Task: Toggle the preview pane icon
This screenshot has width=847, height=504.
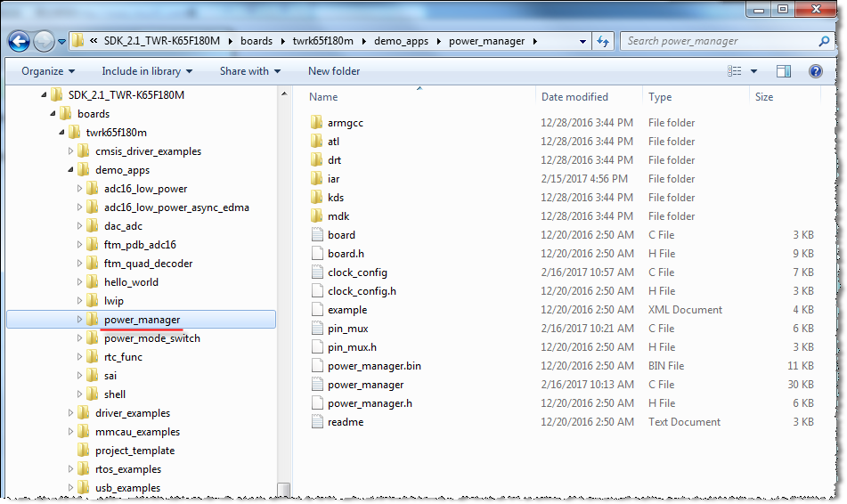Action: (x=783, y=71)
